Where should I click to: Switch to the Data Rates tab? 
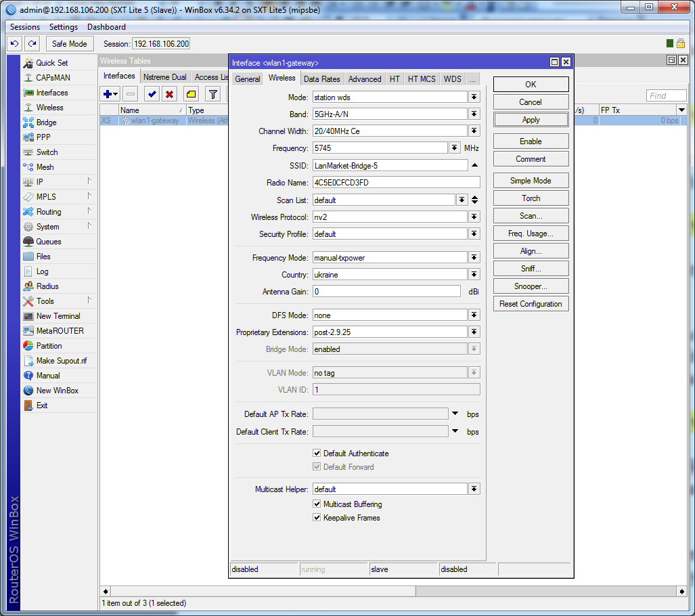tap(321, 79)
